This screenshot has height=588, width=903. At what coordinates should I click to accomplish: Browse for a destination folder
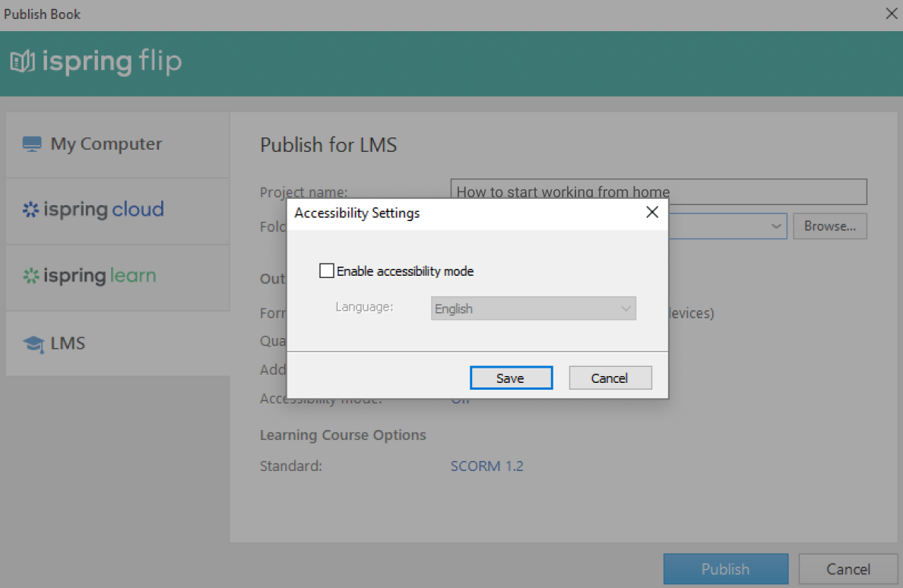point(829,226)
